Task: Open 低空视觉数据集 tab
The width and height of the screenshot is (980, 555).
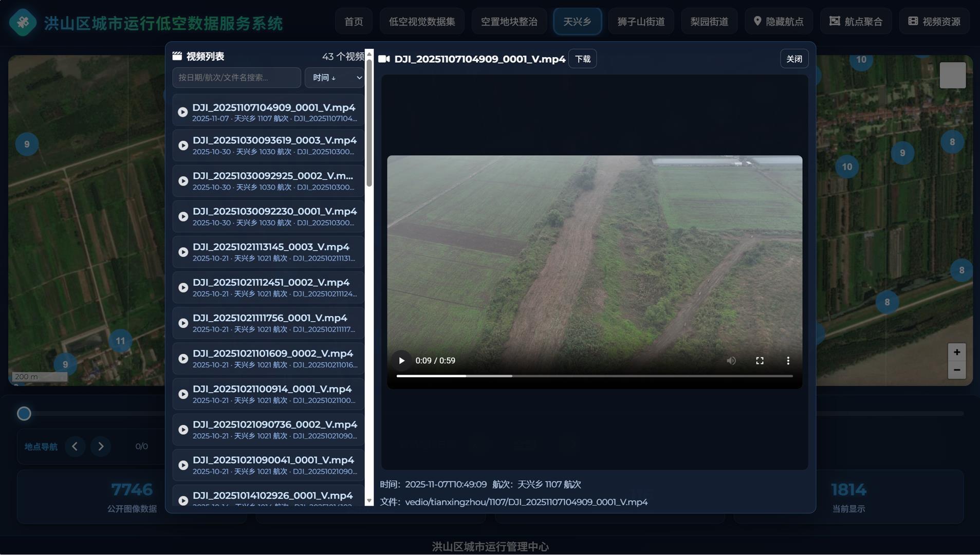Action: [421, 22]
